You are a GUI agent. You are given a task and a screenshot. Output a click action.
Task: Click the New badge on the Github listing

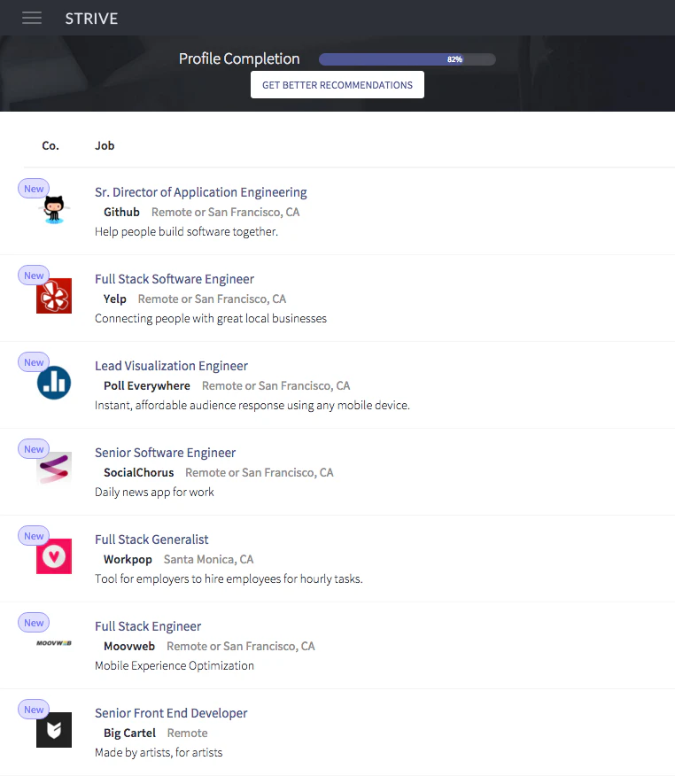click(x=34, y=189)
